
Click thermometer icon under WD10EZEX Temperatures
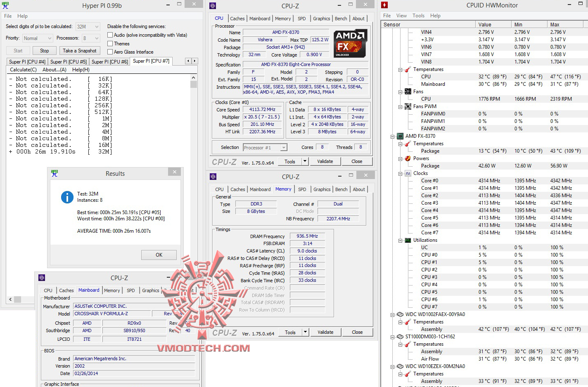click(x=408, y=374)
